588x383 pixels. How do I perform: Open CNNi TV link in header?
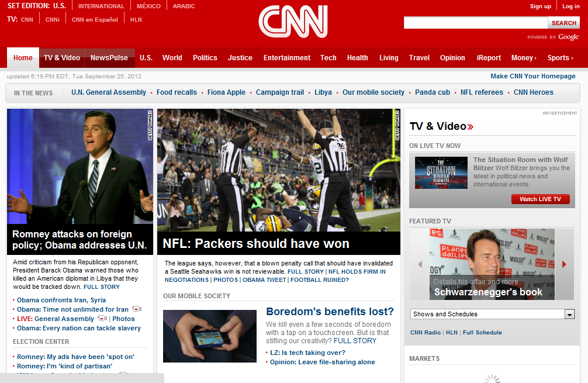(53, 19)
